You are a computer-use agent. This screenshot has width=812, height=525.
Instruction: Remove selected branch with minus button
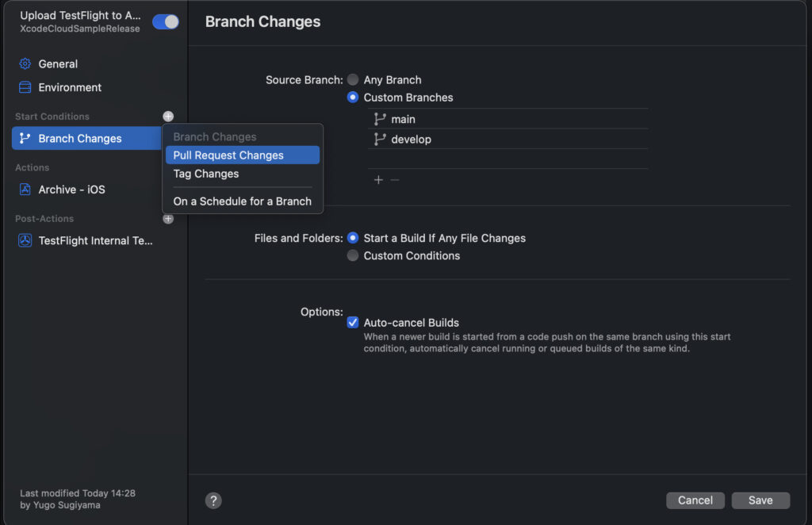(395, 180)
